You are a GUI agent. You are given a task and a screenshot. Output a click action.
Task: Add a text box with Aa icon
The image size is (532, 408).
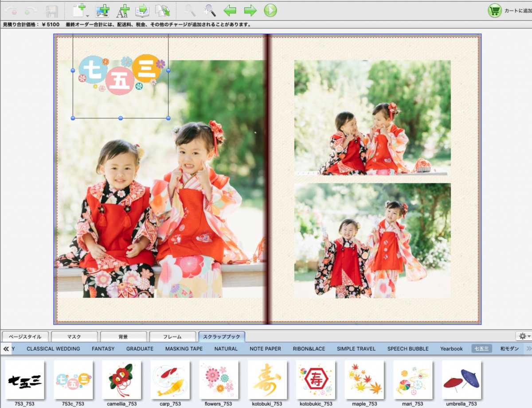click(123, 10)
